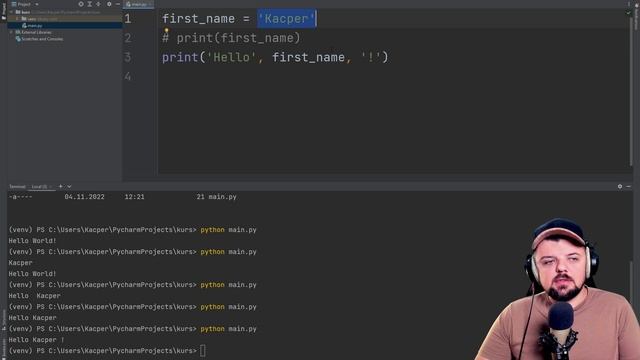Viewport: 640px width, 360px height.
Task: Click the '04.11.2022' date in terminal
Action: tap(84, 197)
